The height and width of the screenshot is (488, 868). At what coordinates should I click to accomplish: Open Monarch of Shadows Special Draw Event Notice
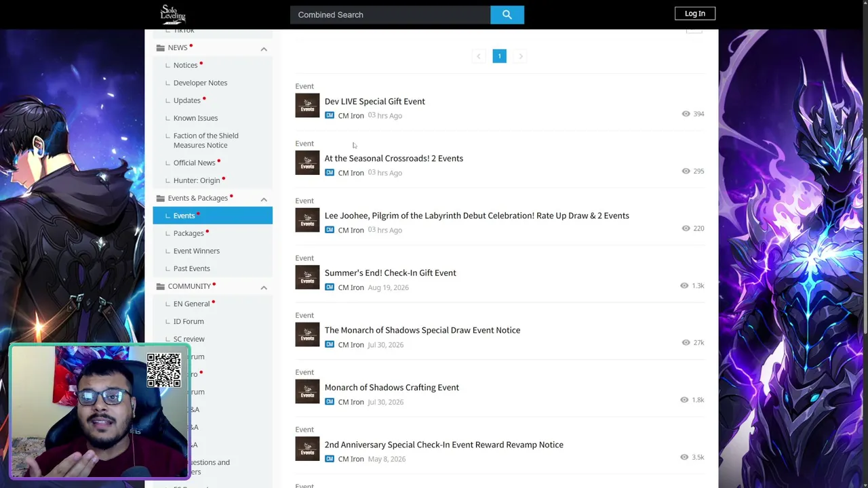pos(422,330)
